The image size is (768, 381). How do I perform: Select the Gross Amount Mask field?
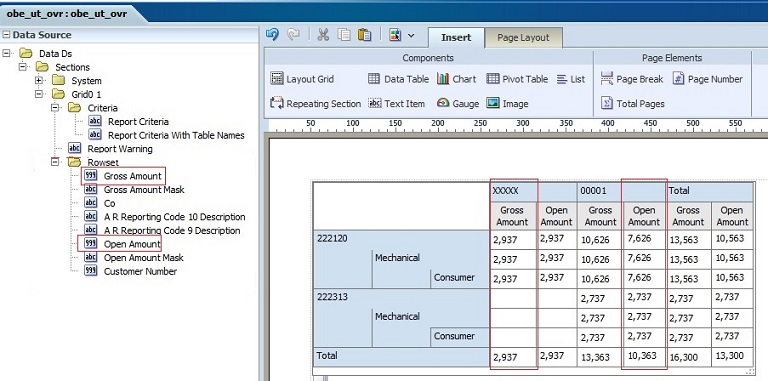point(134,190)
